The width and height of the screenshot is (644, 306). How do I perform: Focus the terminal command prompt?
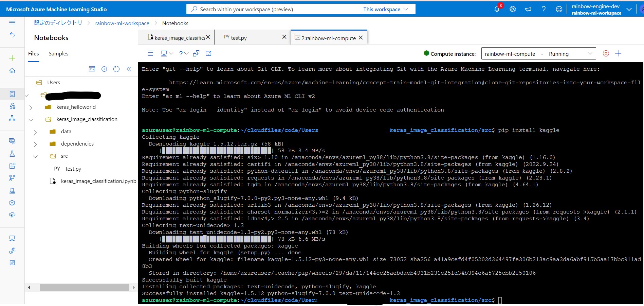500,300
